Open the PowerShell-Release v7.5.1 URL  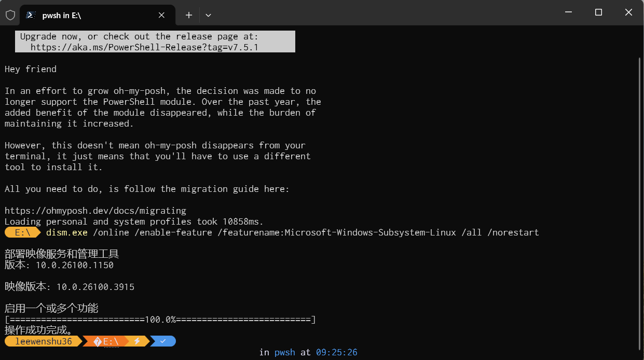[144, 47]
